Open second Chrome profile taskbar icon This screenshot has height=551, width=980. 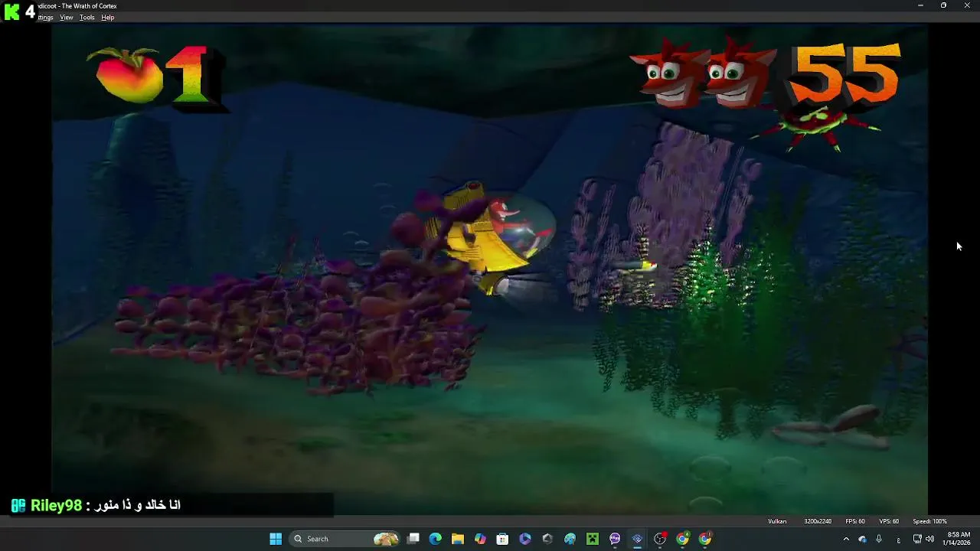pos(705,539)
